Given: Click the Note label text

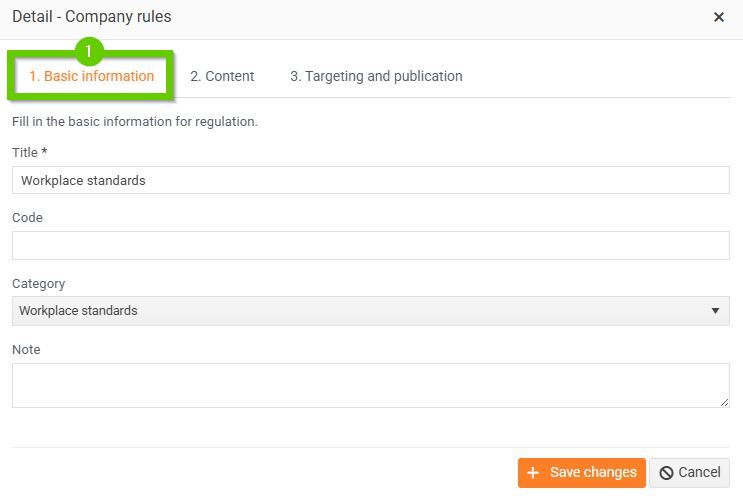Looking at the screenshot, I should tap(26, 349).
